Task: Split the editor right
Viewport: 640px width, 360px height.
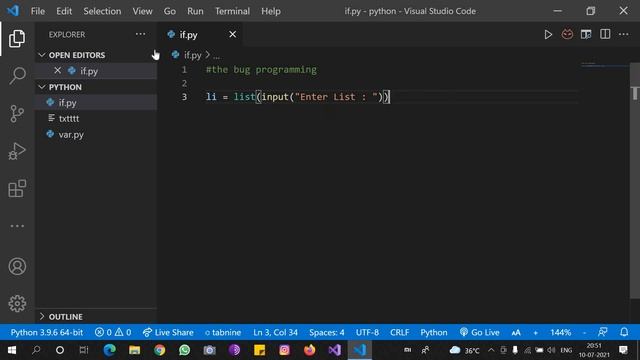Action: pos(605,34)
